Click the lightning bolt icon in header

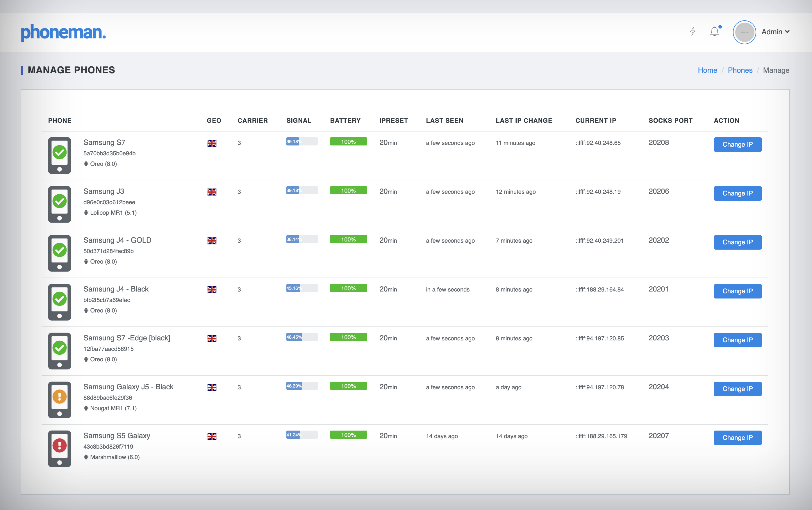tap(692, 32)
